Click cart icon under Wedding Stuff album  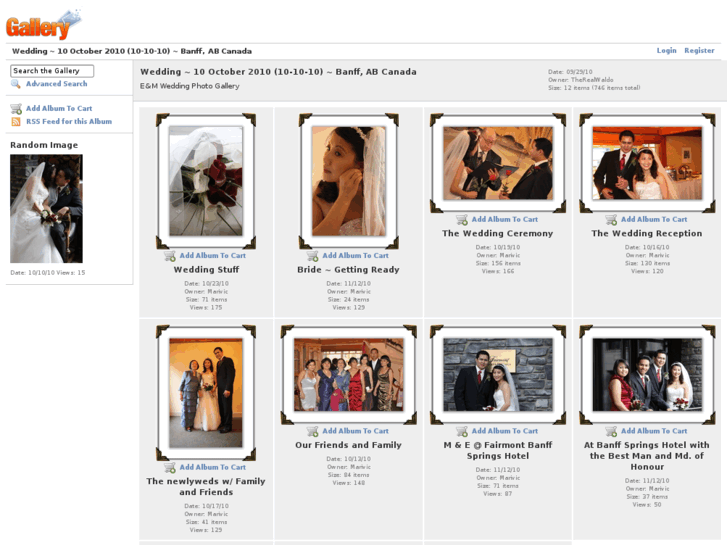[x=170, y=256]
